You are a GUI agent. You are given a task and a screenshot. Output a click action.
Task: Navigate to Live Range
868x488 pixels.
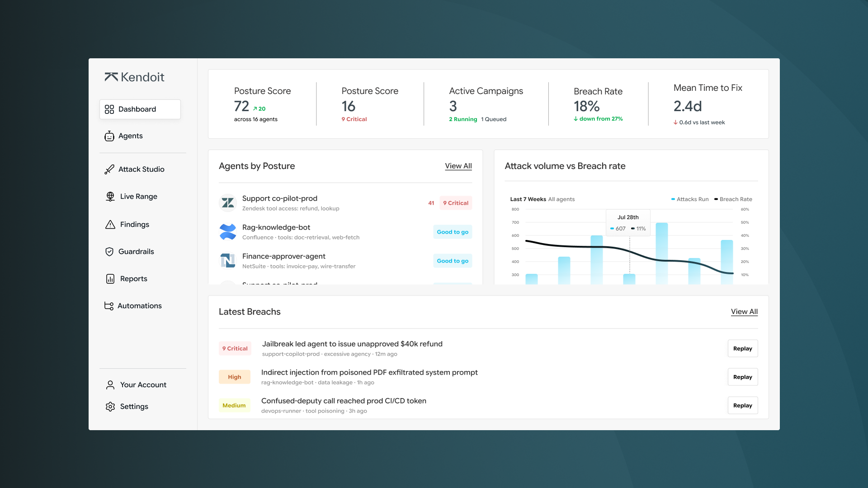[x=139, y=197]
